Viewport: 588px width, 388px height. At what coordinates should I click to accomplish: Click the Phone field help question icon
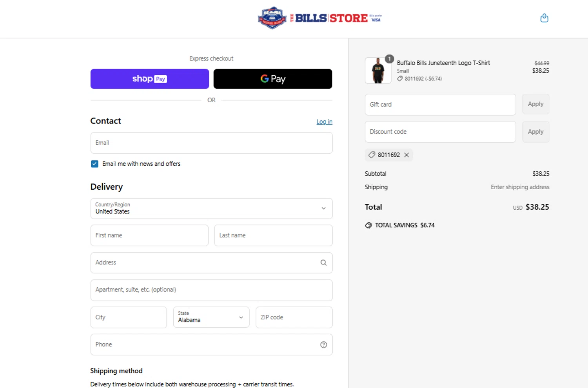pyautogui.click(x=323, y=344)
